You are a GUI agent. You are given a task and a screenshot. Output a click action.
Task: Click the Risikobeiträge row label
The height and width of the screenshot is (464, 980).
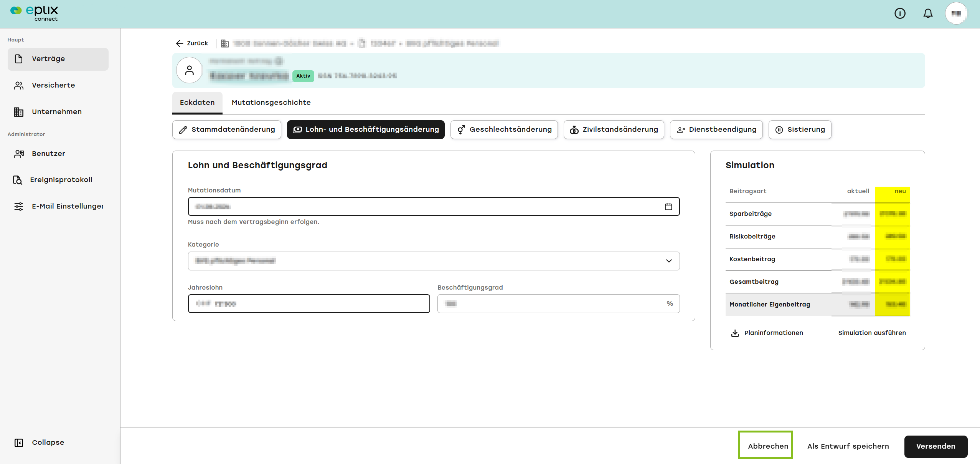pos(752,237)
